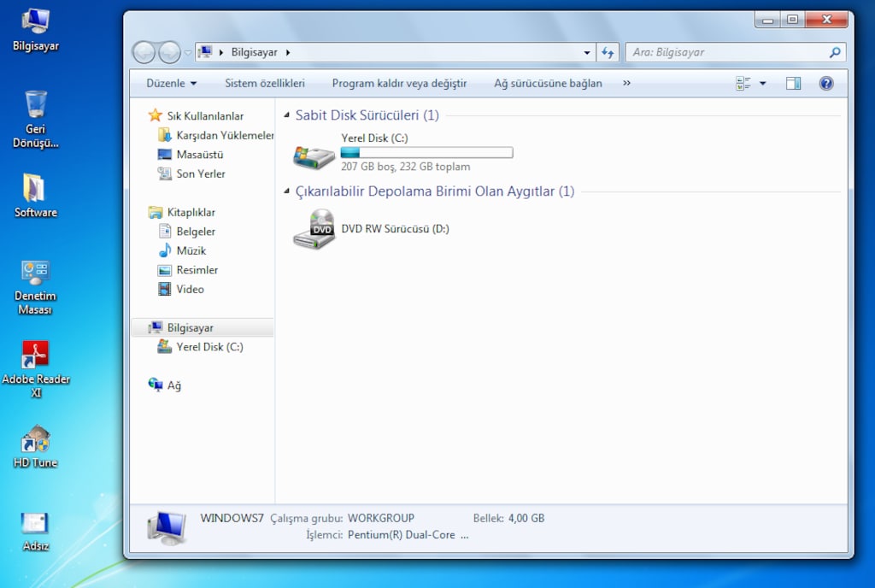Click the Back navigation arrow

coord(144,52)
